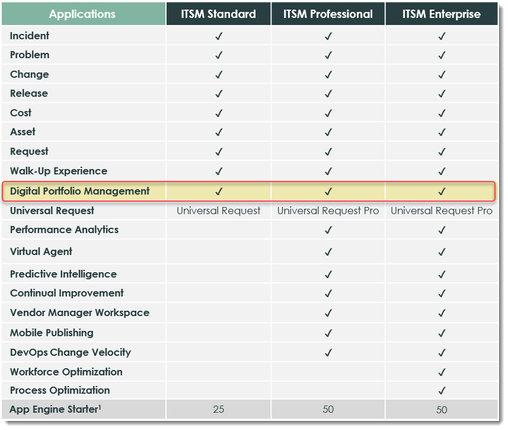This screenshot has height=430, width=508.
Task: Click the value 25 for App Engine Starter
Action: [219, 409]
